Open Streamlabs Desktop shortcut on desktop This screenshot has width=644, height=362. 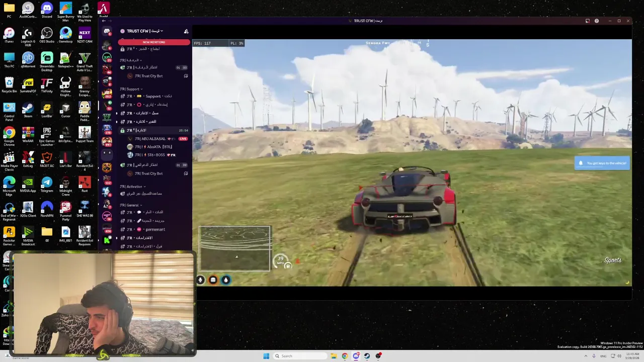point(47,61)
